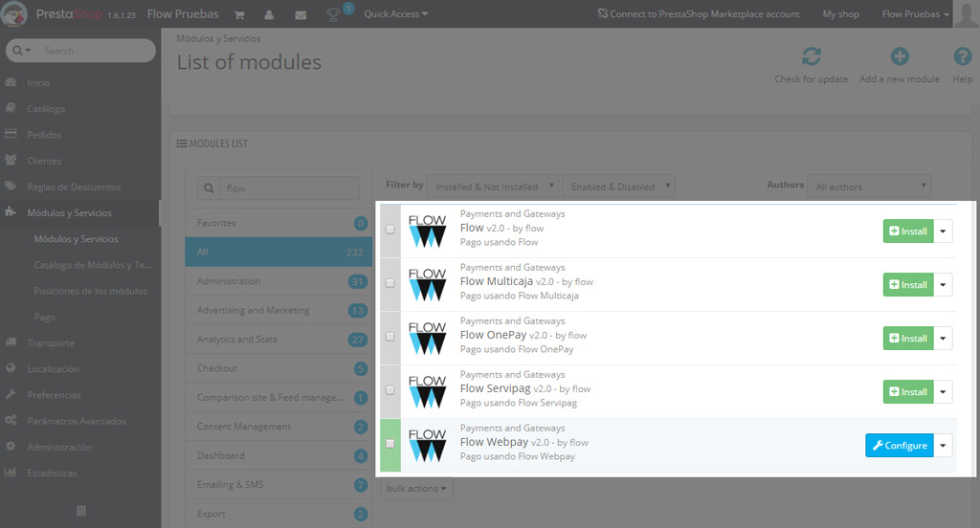The image size is (980, 528).
Task: Open the shopping cart icon in header
Action: 239,14
